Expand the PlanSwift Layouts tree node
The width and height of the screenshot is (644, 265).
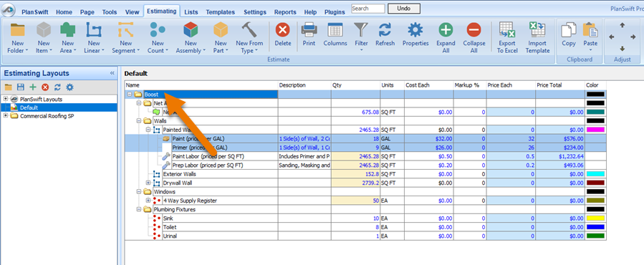click(x=5, y=99)
